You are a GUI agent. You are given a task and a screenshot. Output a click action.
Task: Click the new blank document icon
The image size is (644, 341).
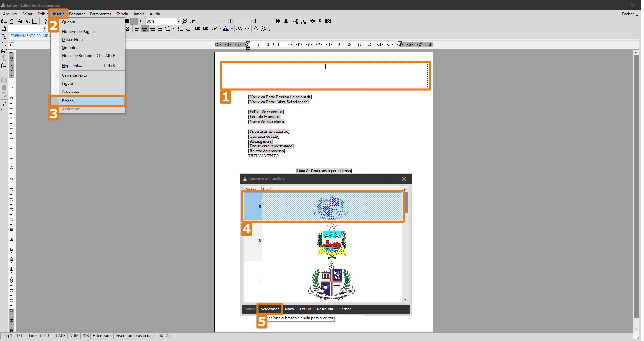coord(12,21)
